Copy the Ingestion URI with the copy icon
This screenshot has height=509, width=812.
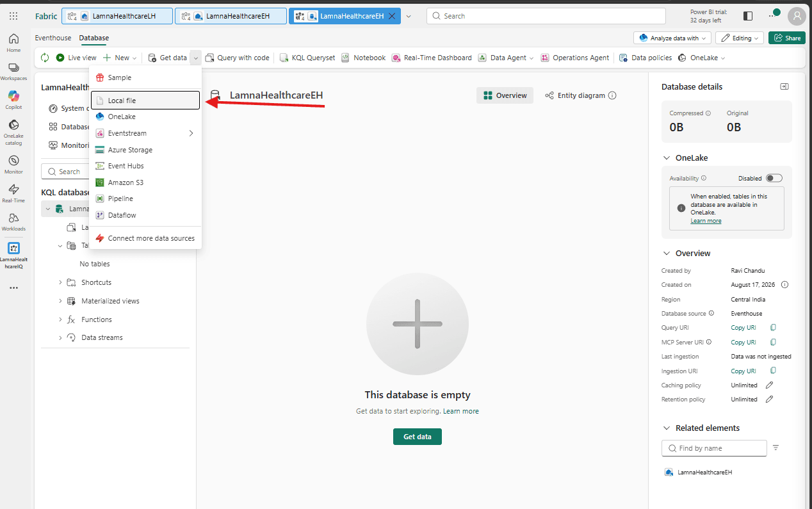pos(773,371)
